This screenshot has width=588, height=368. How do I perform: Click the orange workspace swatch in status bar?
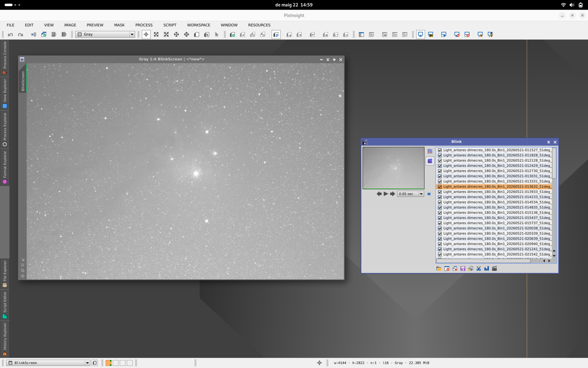(109, 363)
